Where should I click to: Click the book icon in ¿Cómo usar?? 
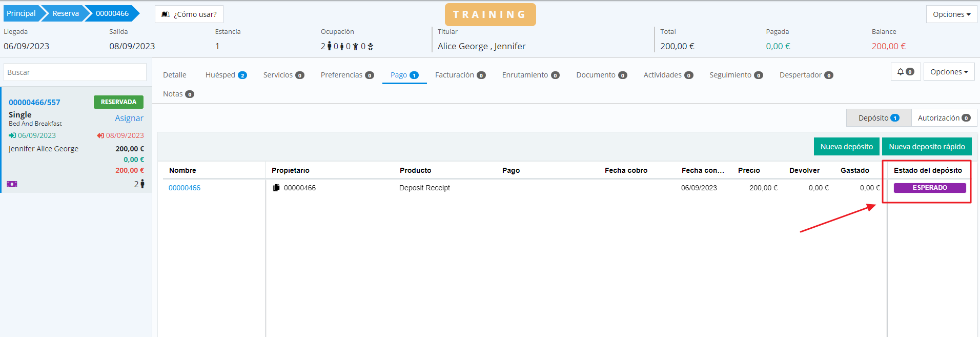(166, 14)
